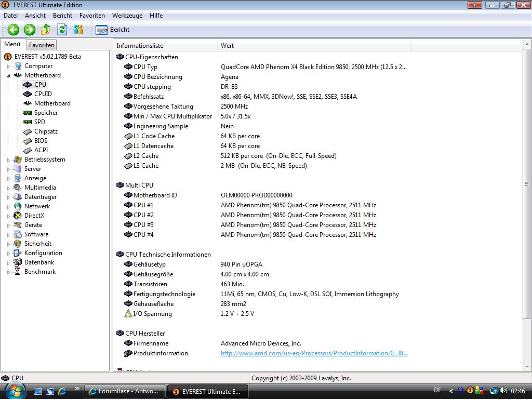Click the Show Desktop quick launch icon
The height and width of the screenshot is (399, 532).
[37, 392]
